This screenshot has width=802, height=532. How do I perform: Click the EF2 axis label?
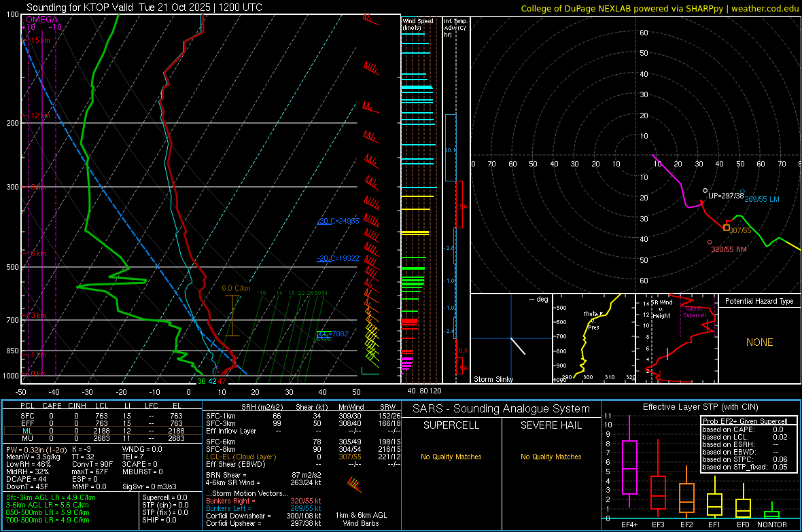[x=686, y=525]
